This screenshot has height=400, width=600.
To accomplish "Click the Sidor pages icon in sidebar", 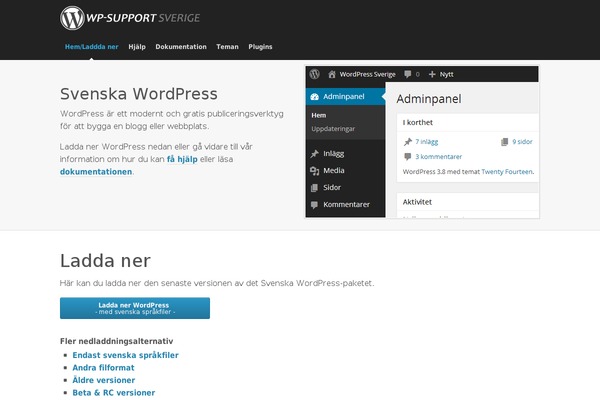I will click(x=314, y=188).
